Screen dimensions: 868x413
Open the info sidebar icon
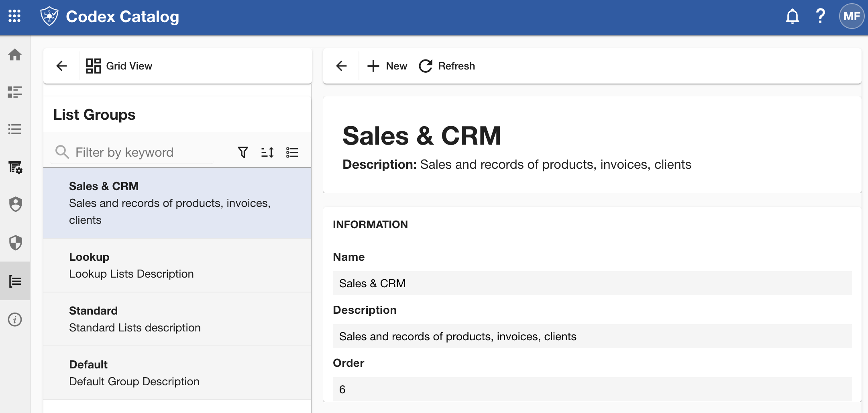tap(15, 320)
